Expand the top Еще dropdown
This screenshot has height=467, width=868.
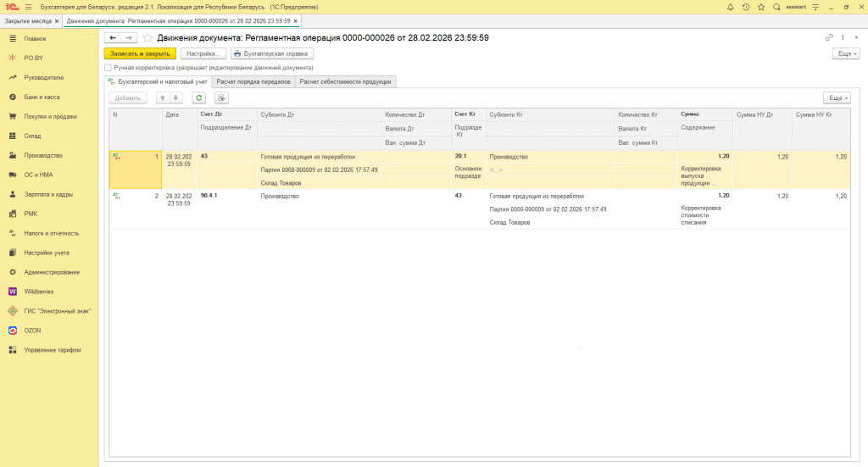pyautogui.click(x=846, y=53)
